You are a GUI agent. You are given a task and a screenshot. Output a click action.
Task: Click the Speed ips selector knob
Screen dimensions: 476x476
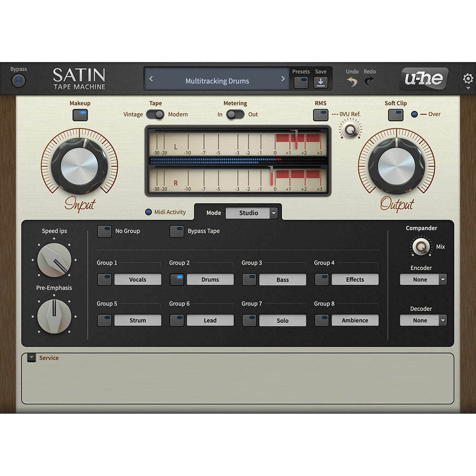pos(54,260)
